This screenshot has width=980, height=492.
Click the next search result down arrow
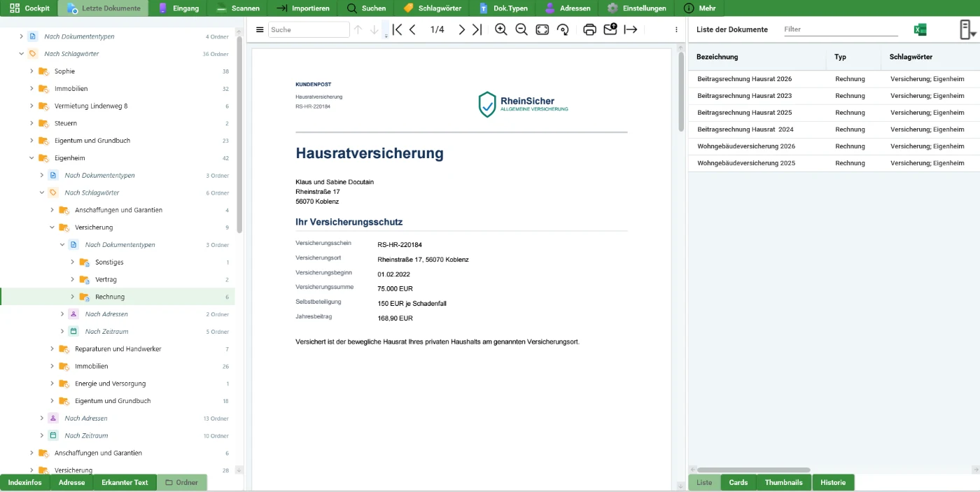point(374,29)
